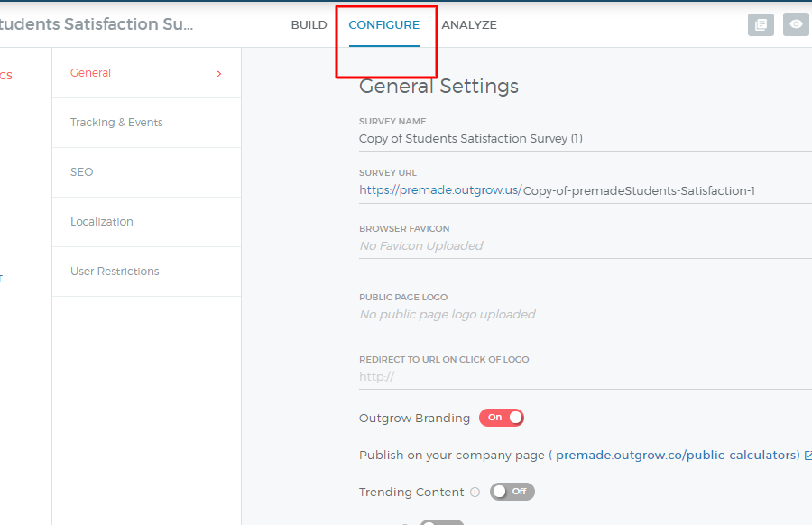Viewport: 812px width, 525px height.
Task: Click the Survey Name input field
Action: 577,139
